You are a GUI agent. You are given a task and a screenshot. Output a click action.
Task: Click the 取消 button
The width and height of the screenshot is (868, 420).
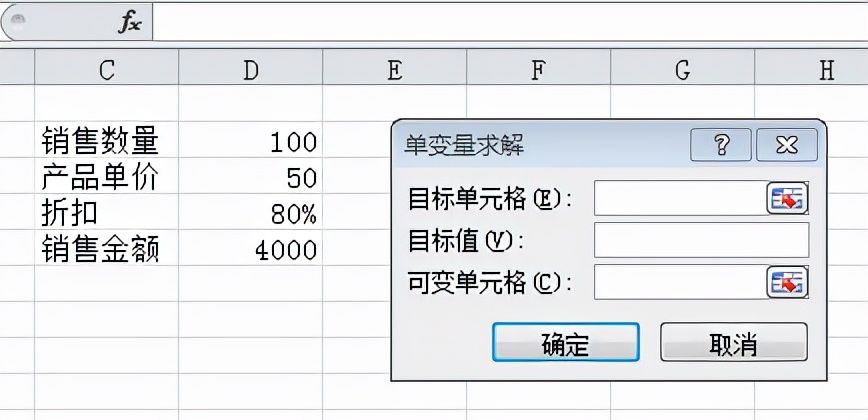[x=733, y=343]
